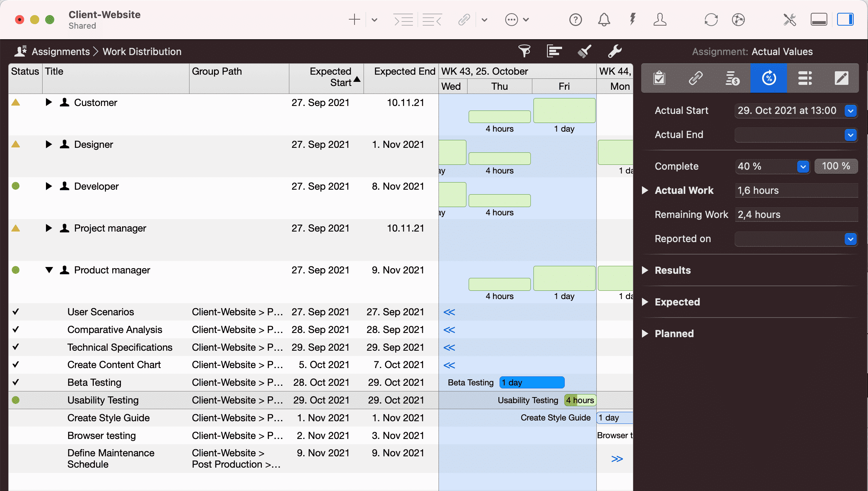Click the Actual Start date picker control
The height and width of the screenshot is (491, 868).
tap(850, 110)
